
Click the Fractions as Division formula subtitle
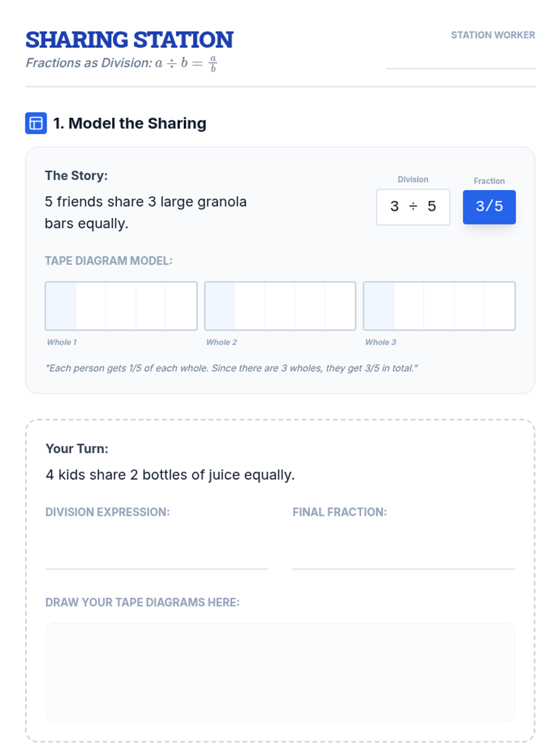tap(121, 63)
